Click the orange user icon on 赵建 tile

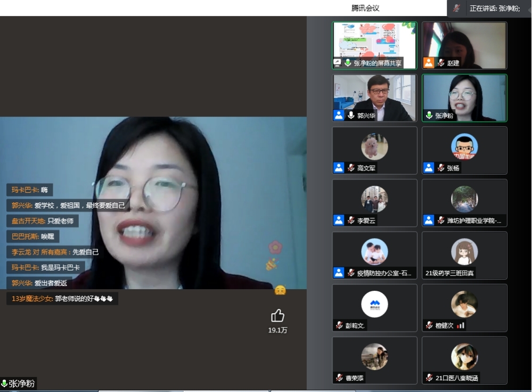coord(429,63)
